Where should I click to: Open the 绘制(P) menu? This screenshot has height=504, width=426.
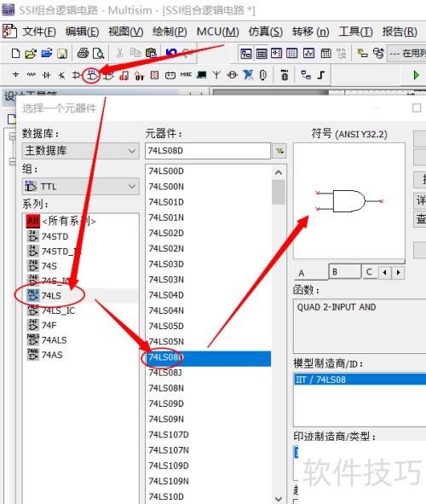170,32
